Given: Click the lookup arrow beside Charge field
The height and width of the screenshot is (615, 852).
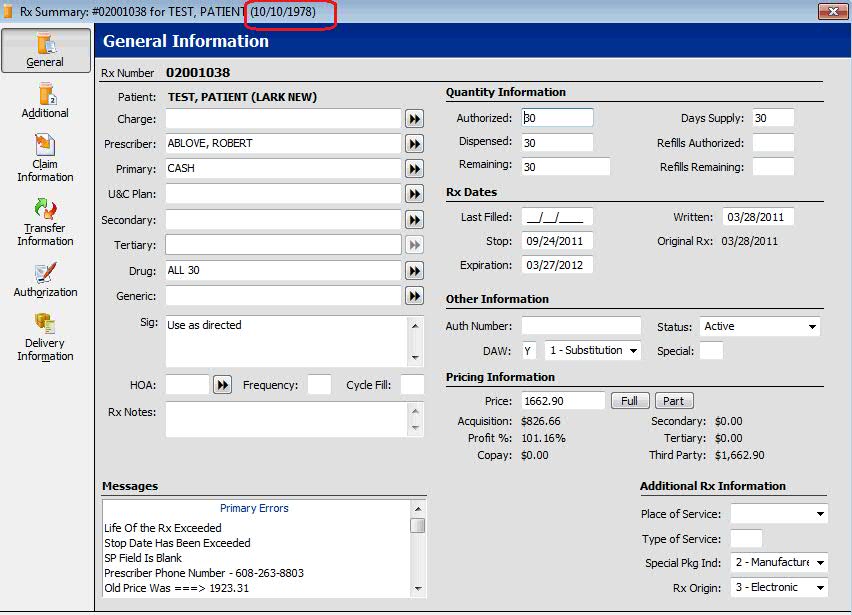Looking at the screenshot, I should tap(414, 119).
